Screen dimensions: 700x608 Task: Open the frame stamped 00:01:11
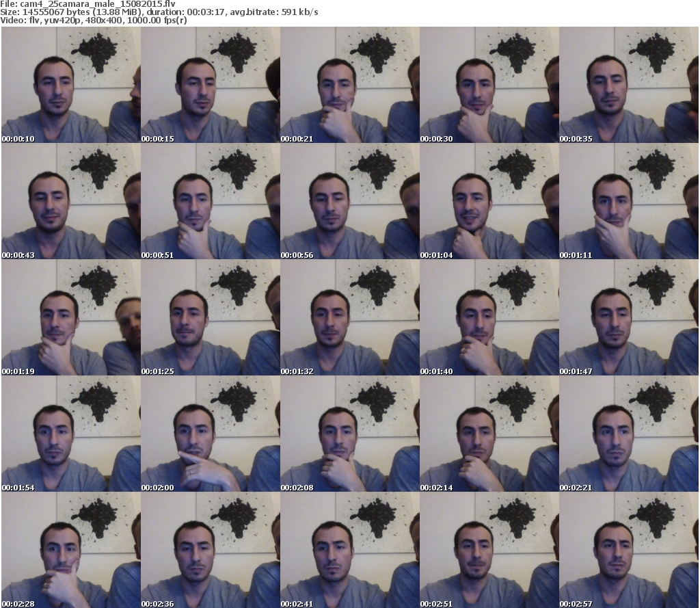click(x=629, y=201)
